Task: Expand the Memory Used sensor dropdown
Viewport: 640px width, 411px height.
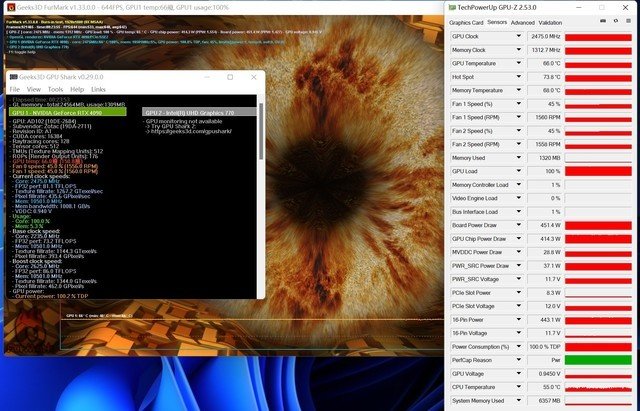Action: (x=518, y=158)
